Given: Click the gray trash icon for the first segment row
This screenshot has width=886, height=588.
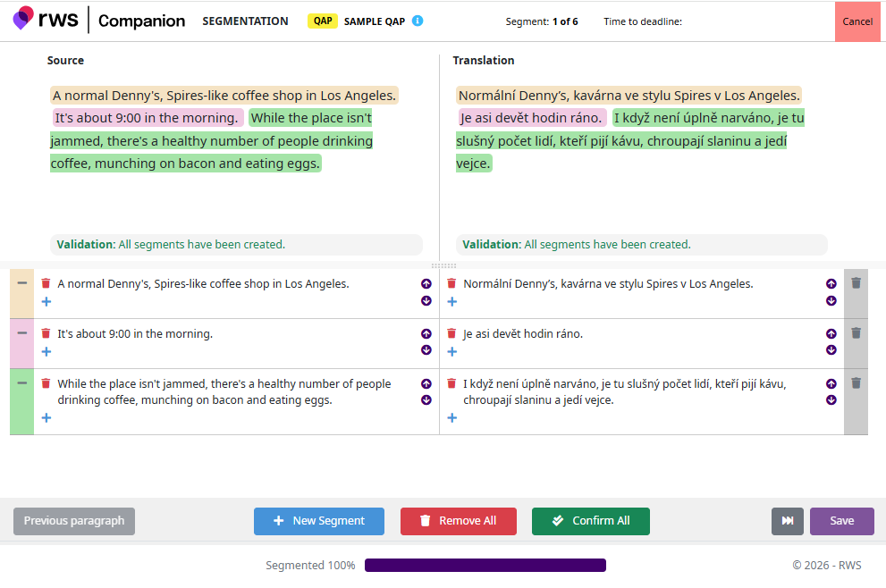Looking at the screenshot, I should [856, 283].
